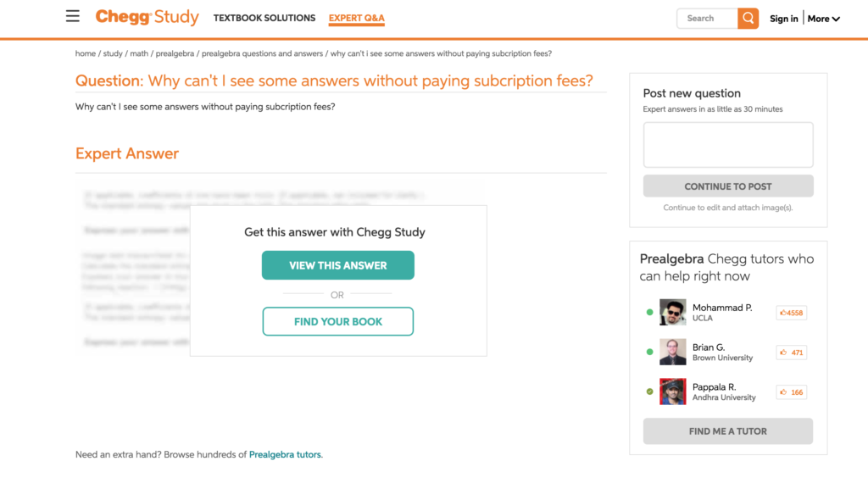Open the Prealgebra tutors link
868x500 pixels.
click(285, 454)
